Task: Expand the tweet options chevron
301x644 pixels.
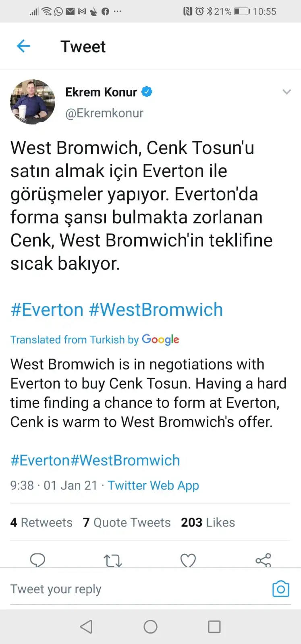Action: (286, 92)
